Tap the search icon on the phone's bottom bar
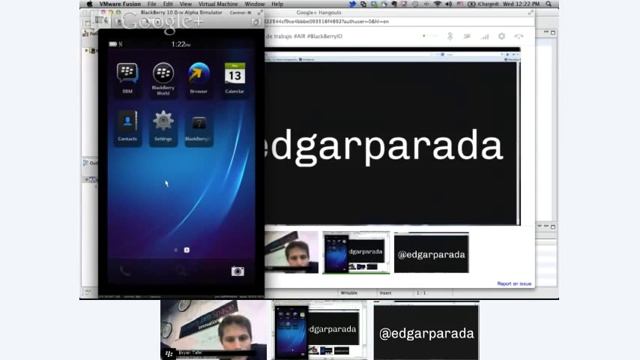 tap(181, 271)
